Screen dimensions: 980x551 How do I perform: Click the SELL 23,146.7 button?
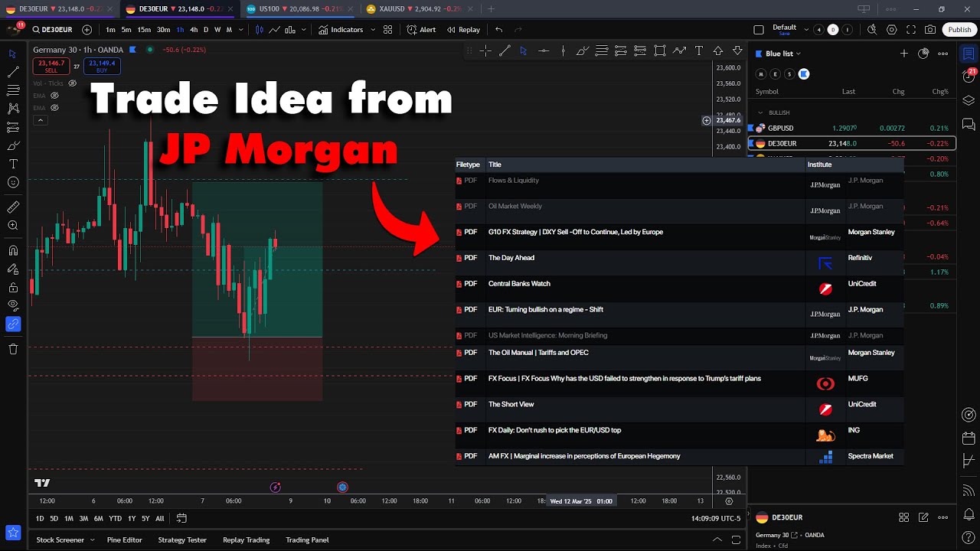(x=51, y=66)
